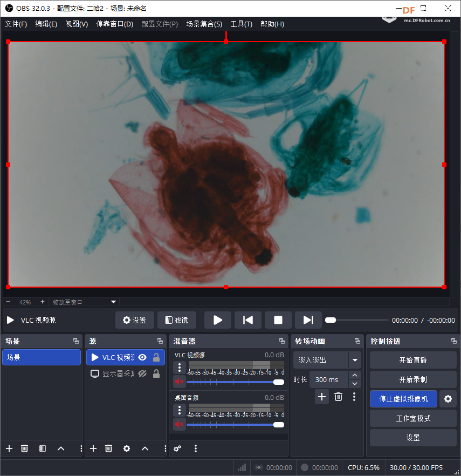Hide the VLC 视频源 source eye icon
This screenshot has height=476, width=461.
142,357
